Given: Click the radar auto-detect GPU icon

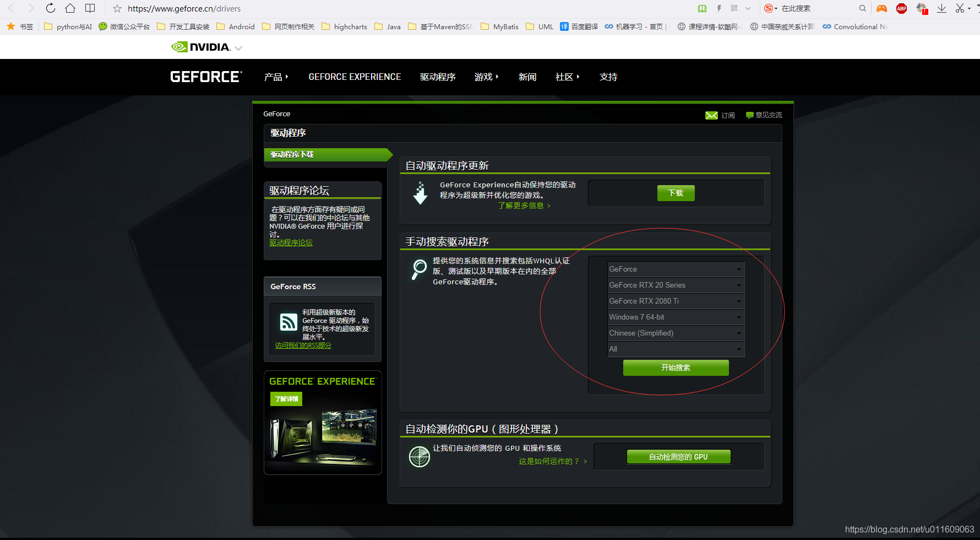Looking at the screenshot, I should pos(420,457).
